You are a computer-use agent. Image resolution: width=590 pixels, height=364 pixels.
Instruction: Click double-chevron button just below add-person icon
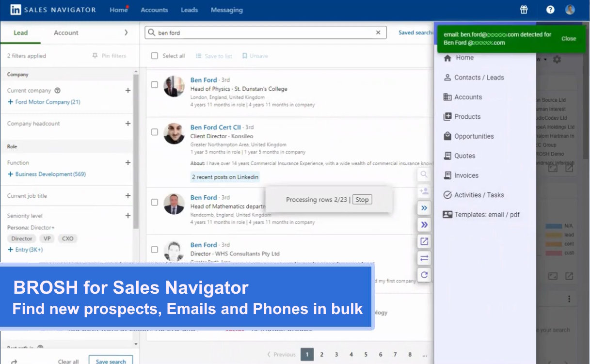click(424, 208)
